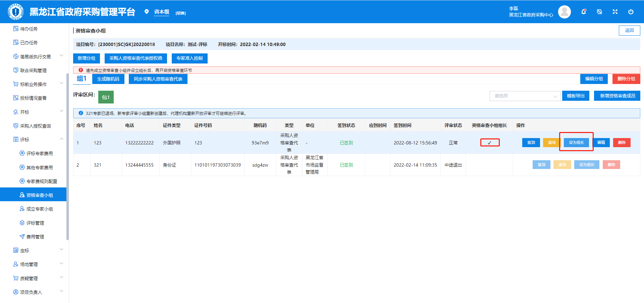Expand the 项目负责人 menu chevron
The image size is (644, 303).
coord(61,291)
